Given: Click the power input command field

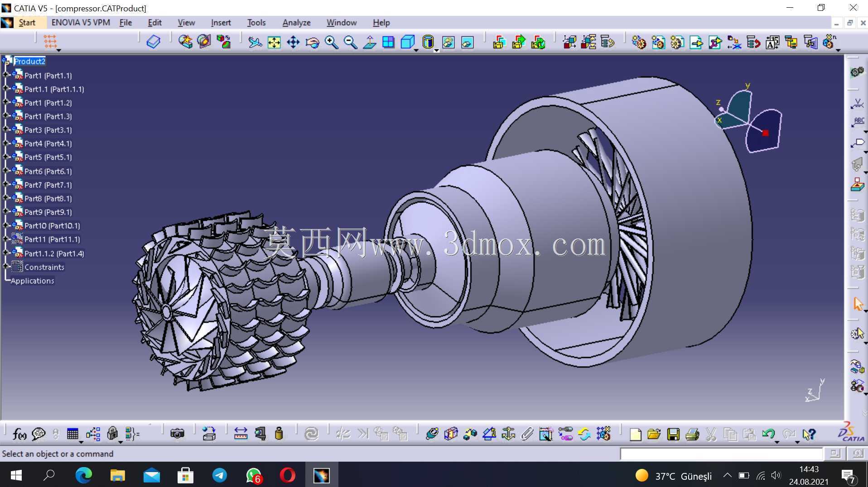Looking at the screenshot, I should click(x=721, y=454).
